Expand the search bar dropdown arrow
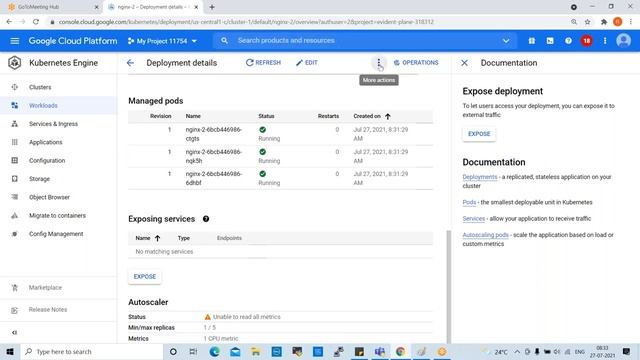 pos(506,41)
